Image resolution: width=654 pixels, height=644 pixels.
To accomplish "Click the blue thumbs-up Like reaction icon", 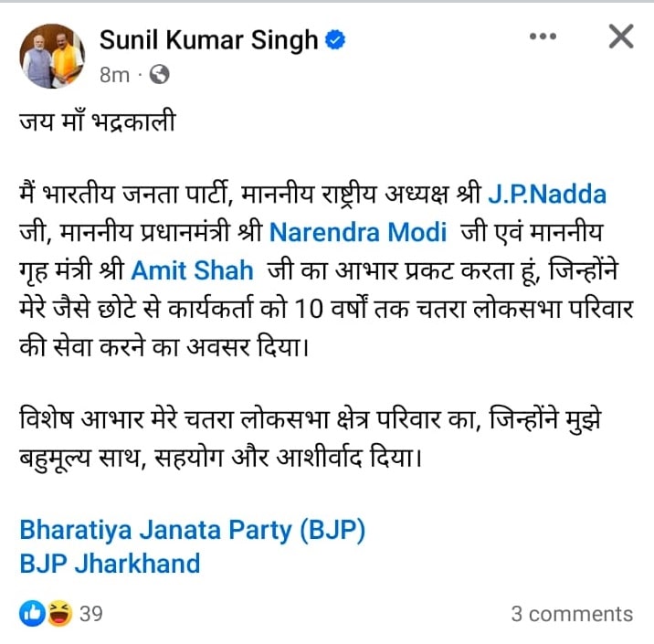I will pyautogui.click(x=31, y=613).
